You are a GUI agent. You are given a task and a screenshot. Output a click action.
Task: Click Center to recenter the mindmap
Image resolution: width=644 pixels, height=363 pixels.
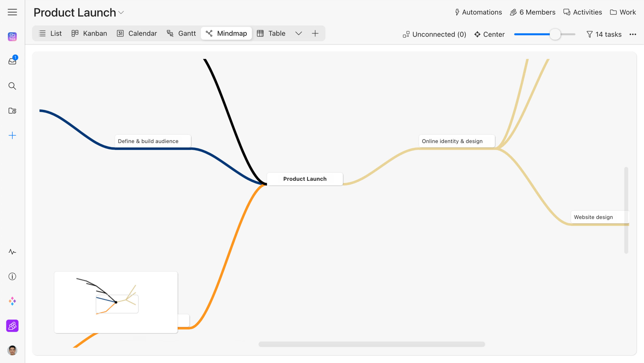pyautogui.click(x=489, y=34)
